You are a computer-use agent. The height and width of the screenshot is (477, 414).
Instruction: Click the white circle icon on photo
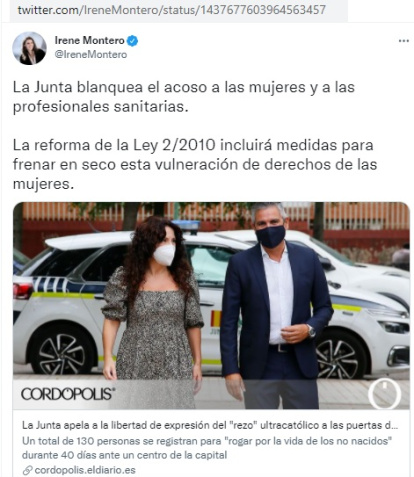pyautogui.click(x=384, y=394)
